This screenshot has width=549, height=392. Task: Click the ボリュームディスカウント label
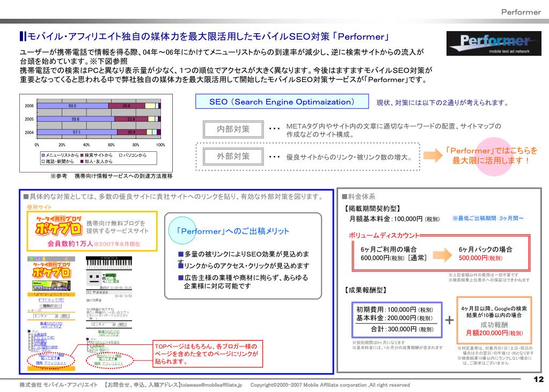click(384, 235)
